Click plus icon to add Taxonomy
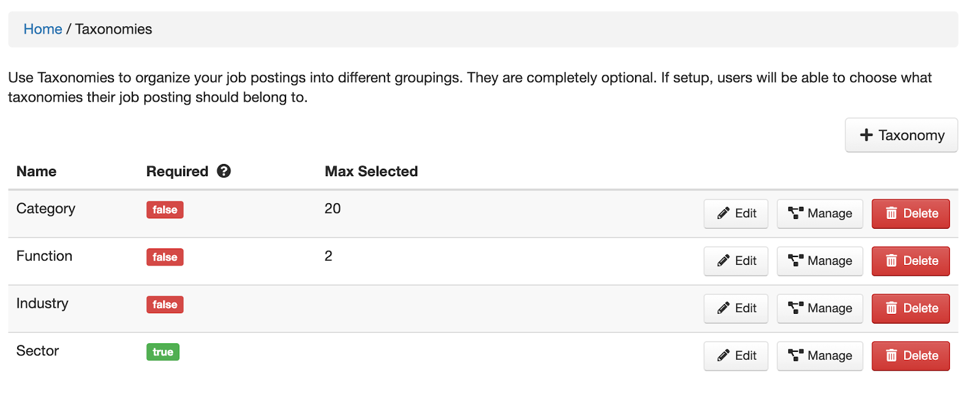The image size is (980, 402). pos(866,135)
